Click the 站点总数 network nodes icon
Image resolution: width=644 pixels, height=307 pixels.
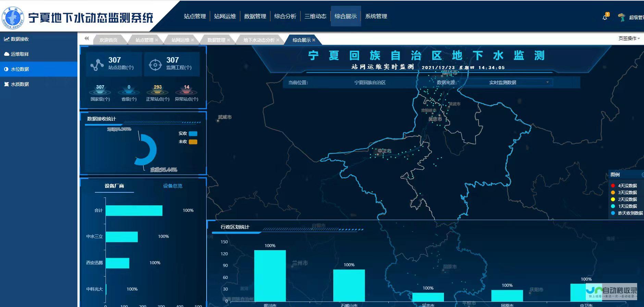click(x=97, y=64)
